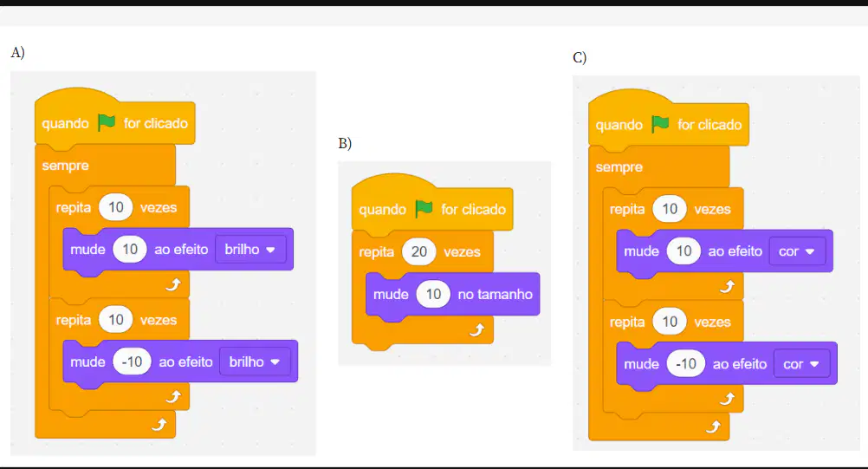Click green flag in script C hat block
The height and width of the screenshot is (469, 868).
[x=660, y=124]
